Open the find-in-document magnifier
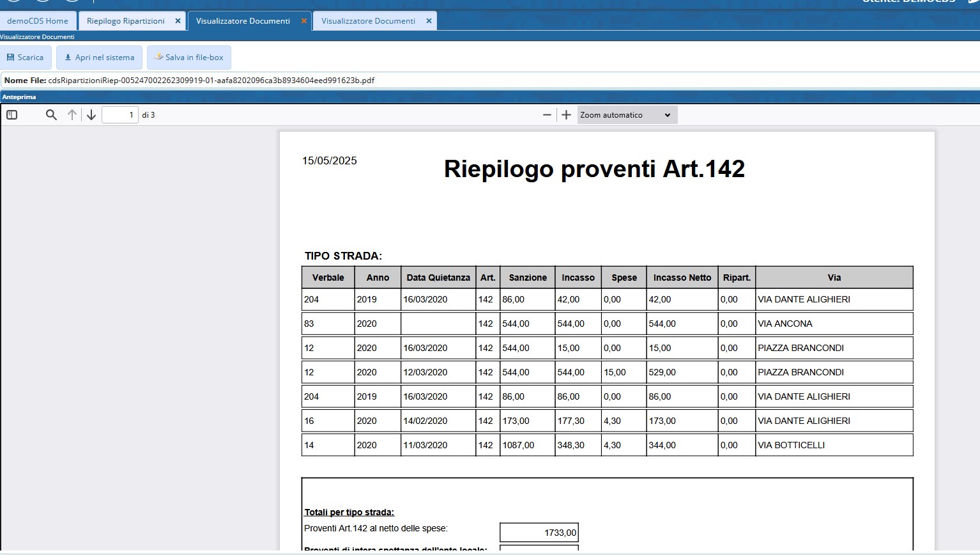The image size is (980, 555). pyautogui.click(x=51, y=115)
